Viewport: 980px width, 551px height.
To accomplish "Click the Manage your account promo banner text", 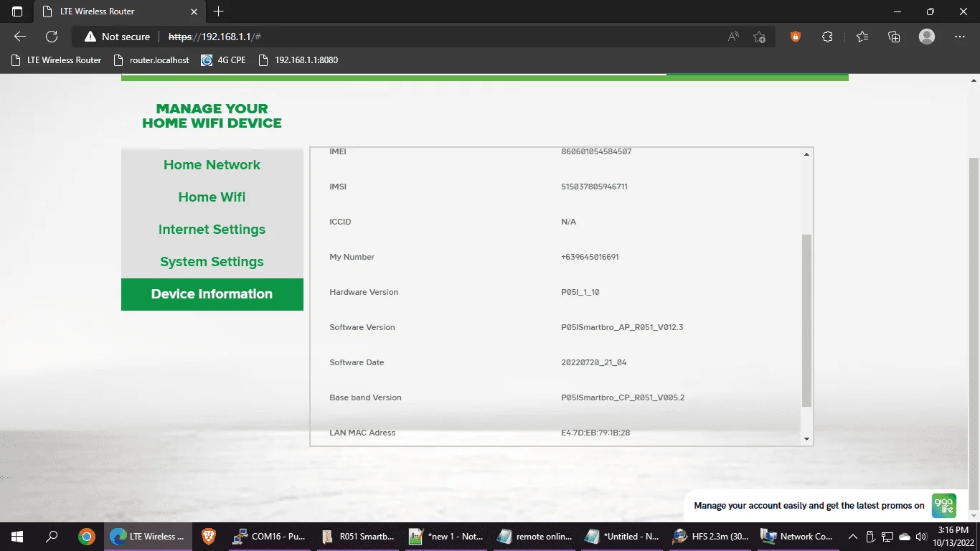I will click(809, 506).
